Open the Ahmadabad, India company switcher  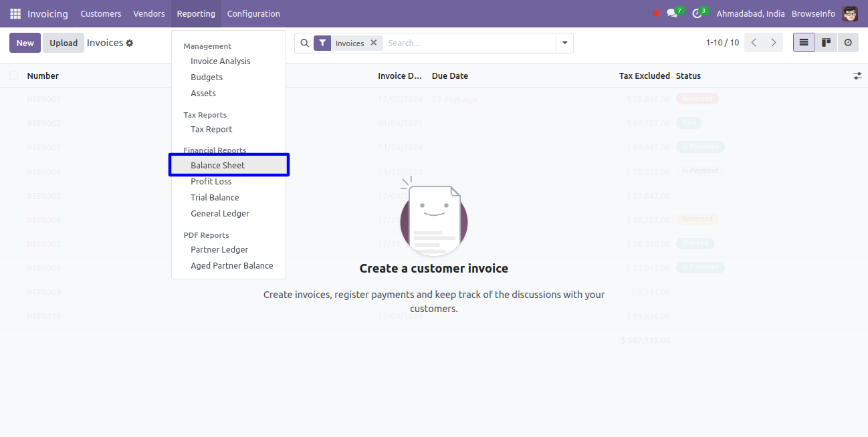[x=750, y=13]
